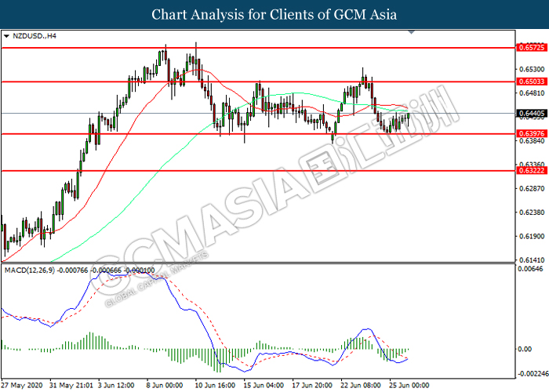Click the 0.65300 price axis label
The image size is (549, 392).
(532, 69)
